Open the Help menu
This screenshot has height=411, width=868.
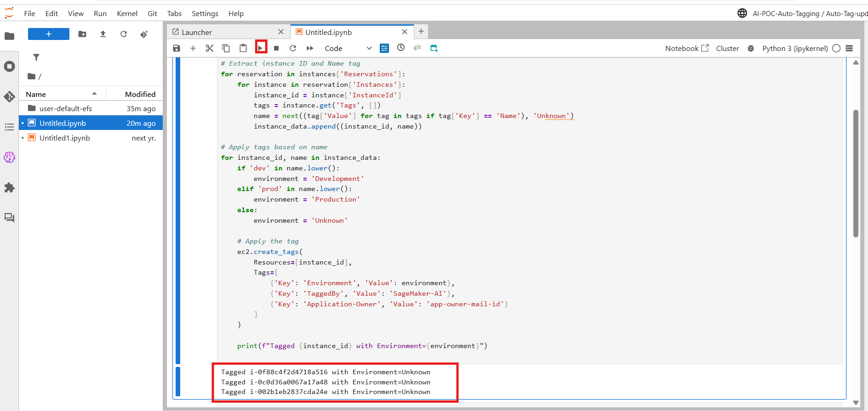(236, 14)
